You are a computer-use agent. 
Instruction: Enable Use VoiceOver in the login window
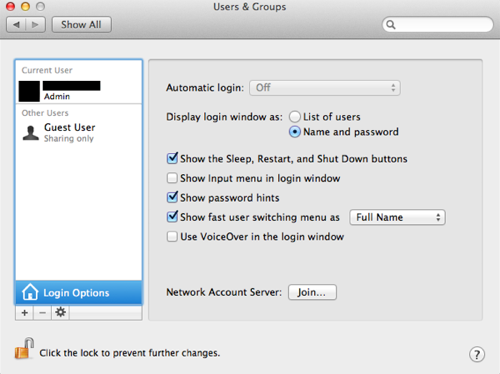coord(172,237)
